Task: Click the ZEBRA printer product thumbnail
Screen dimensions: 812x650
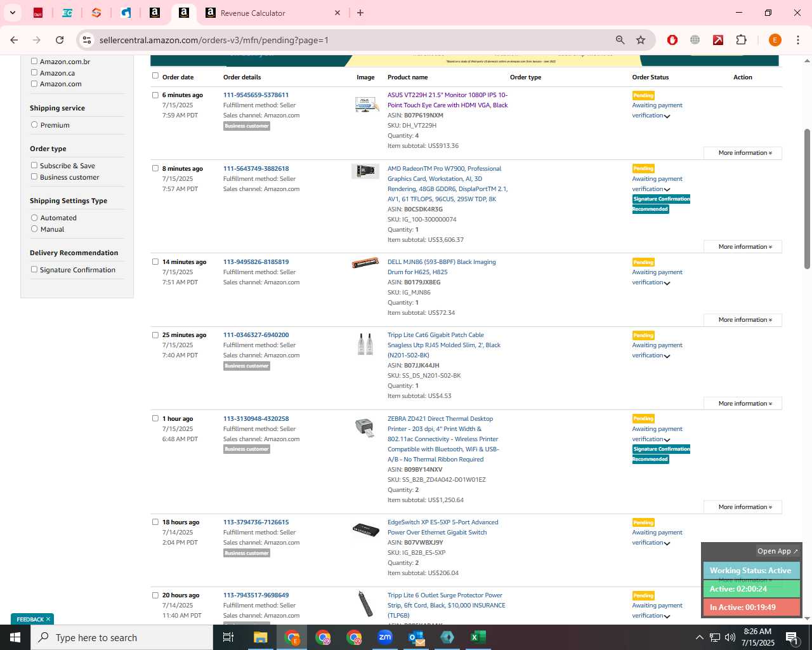Action: point(365,428)
